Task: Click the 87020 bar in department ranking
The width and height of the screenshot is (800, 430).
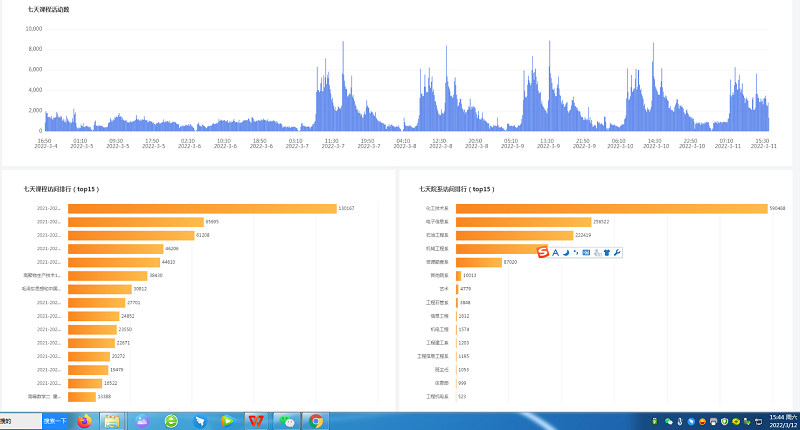Action: point(478,261)
